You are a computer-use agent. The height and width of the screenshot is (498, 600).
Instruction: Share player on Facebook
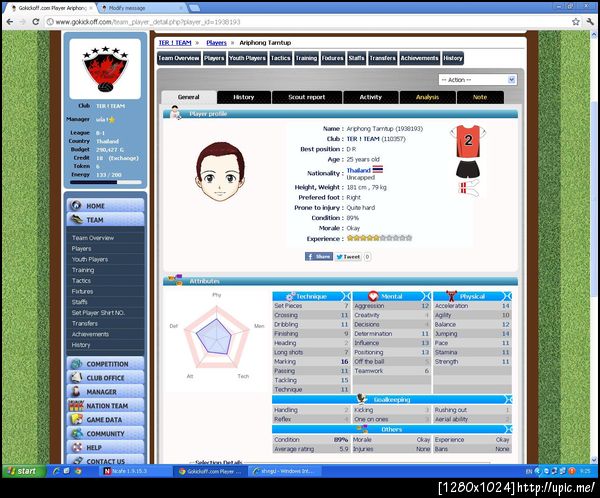click(x=318, y=256)
